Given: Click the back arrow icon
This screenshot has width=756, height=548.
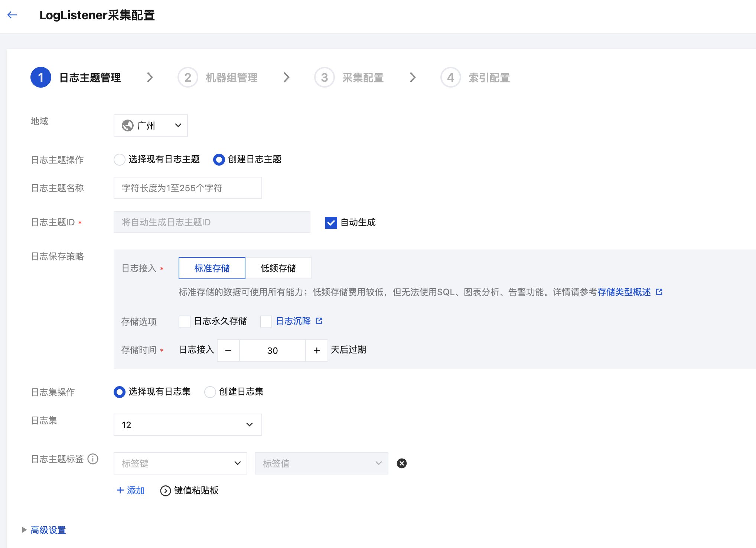Looking at the screenshot, I should (12, 15).
